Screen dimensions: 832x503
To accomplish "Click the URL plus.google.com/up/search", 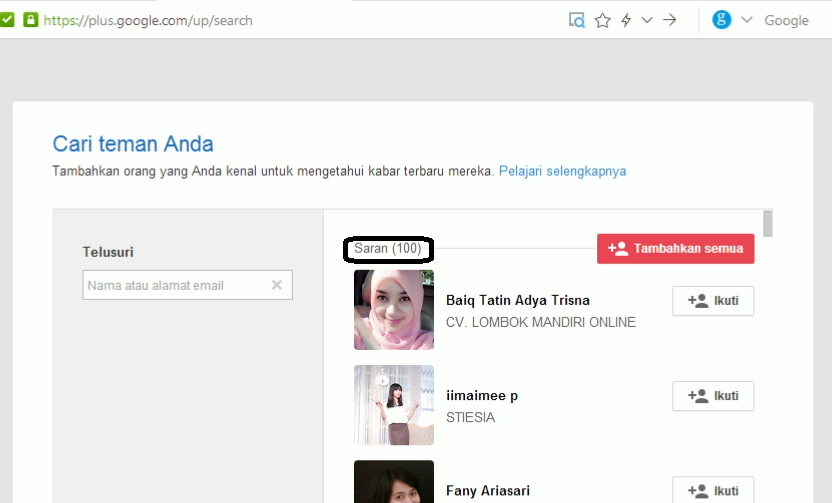I will coord(148,21).
